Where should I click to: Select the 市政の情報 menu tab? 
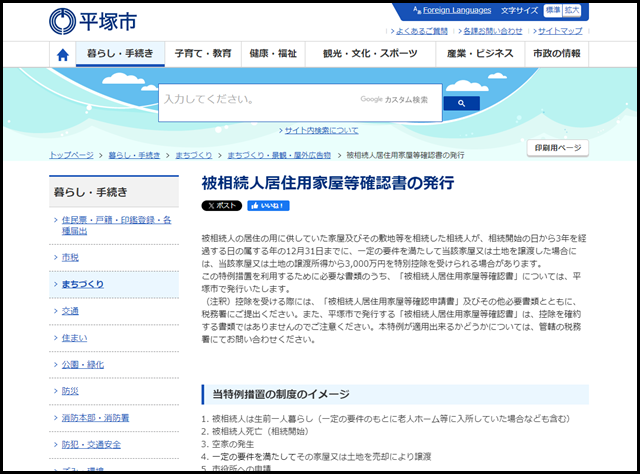557,53
